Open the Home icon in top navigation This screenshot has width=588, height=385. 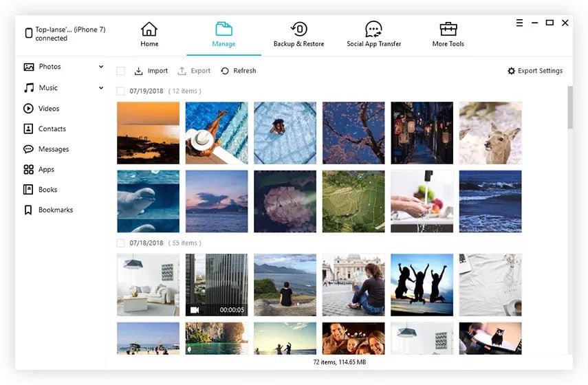click(149, 30)
